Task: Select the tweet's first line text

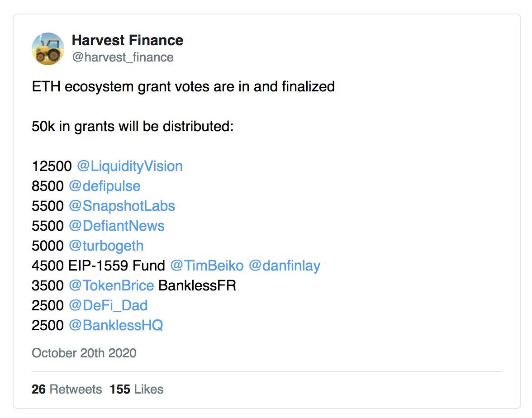Action: pos(183,87)
